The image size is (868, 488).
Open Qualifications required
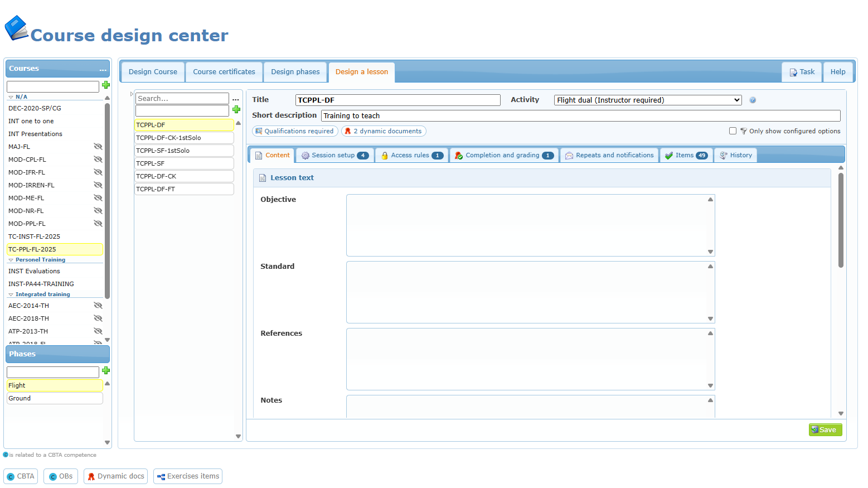(295, 131)
